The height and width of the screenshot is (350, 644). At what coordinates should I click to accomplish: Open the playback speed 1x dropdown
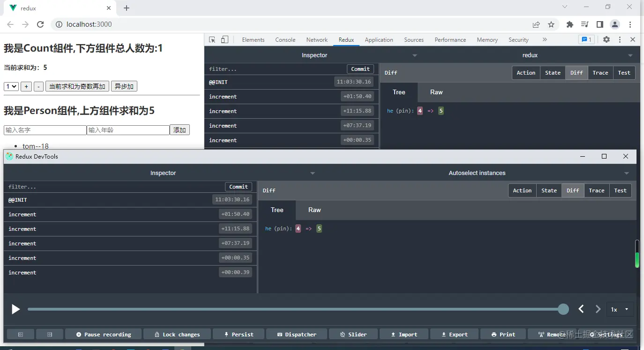coord(620,309)
